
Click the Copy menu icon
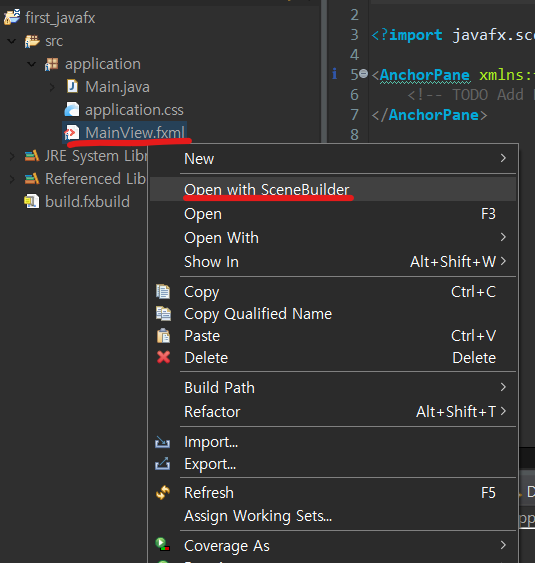click(x=163, y=292)
